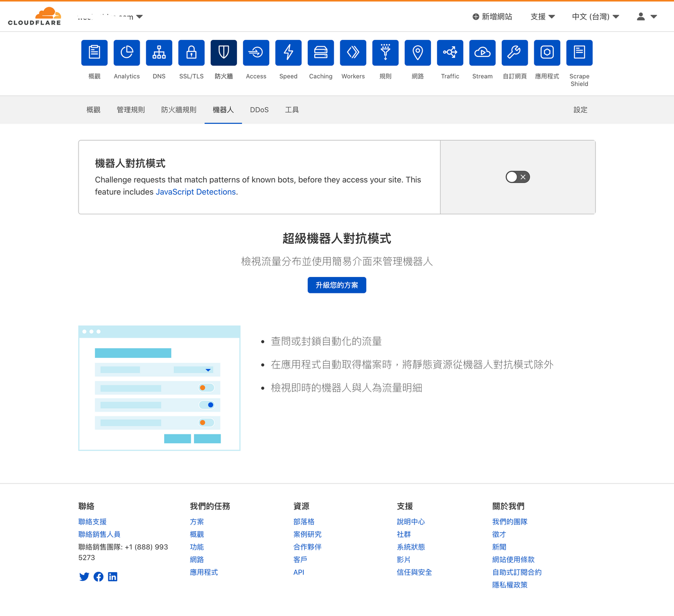Click 新增網站 add site
Viewport: 674px width, 616px height.
pos(492,16)
